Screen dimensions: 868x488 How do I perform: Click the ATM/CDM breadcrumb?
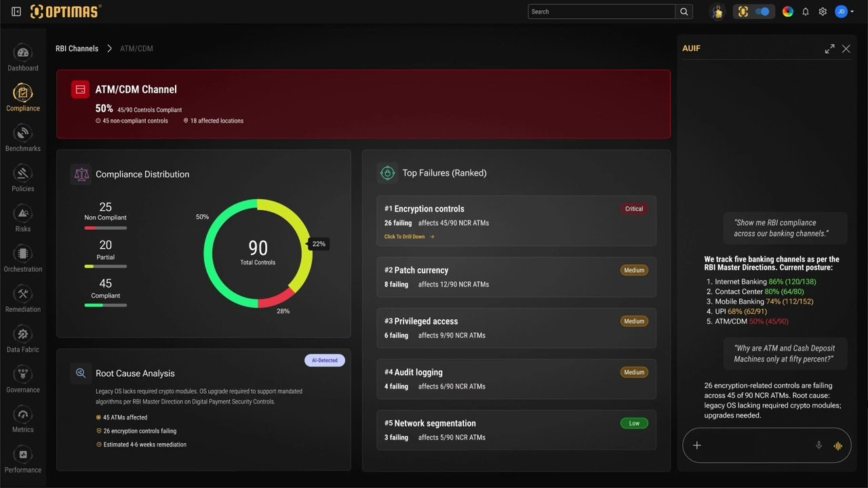click(136, 49)
